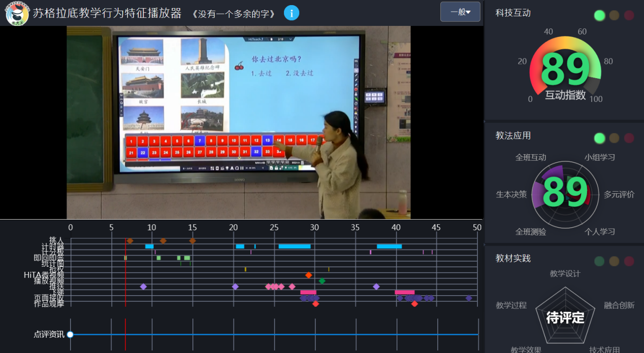Click the 全班互动 label on the radar chart
This screenshot has height=353, width=644.
click(531, 157)
